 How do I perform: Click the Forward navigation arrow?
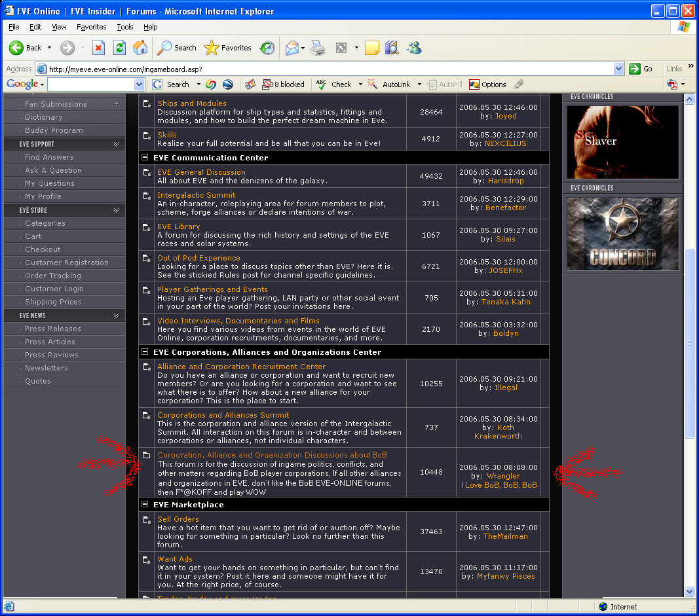67,48
